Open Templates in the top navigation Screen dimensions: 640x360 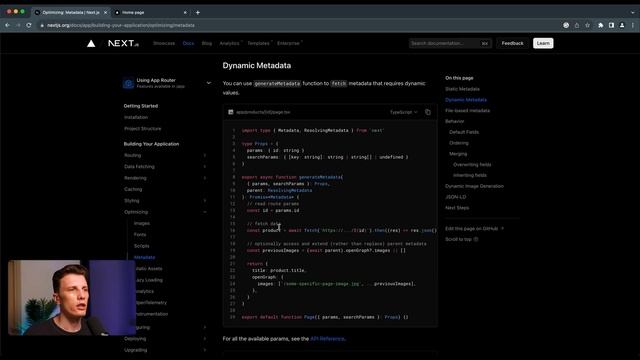point(259,43)
